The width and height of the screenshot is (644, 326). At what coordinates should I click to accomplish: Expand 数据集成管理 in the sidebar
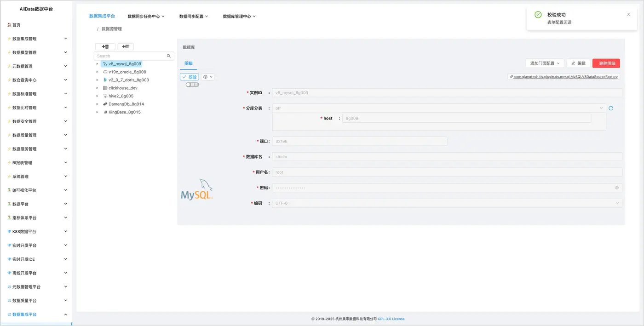click(x=36, y=39)
